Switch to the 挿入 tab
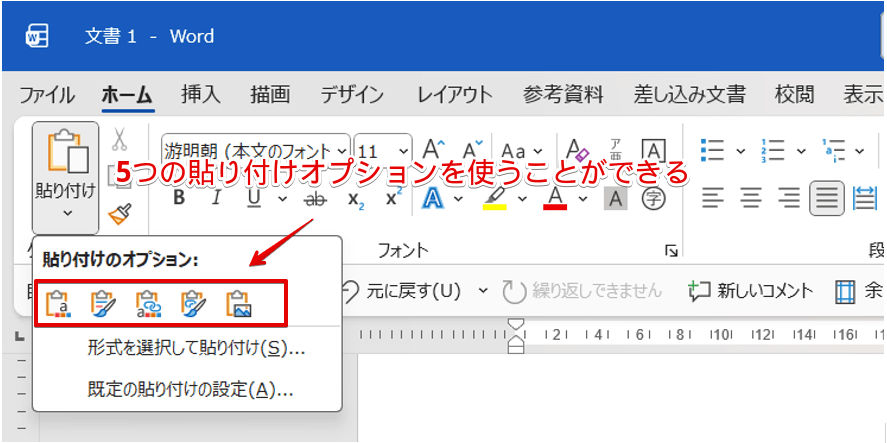This screenshot has width=887, height=443. (x=201, y=95)
